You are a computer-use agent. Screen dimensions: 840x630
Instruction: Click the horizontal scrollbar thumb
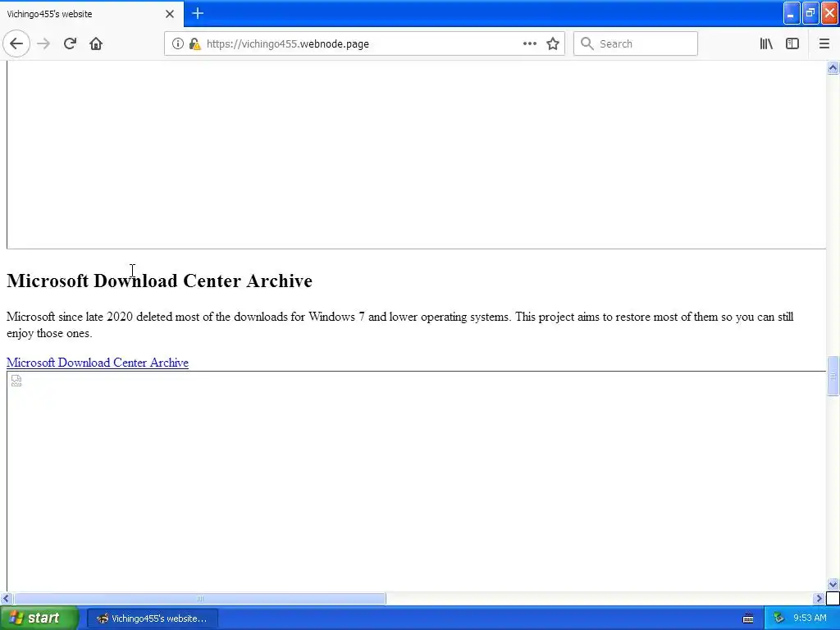coord(199,598)
